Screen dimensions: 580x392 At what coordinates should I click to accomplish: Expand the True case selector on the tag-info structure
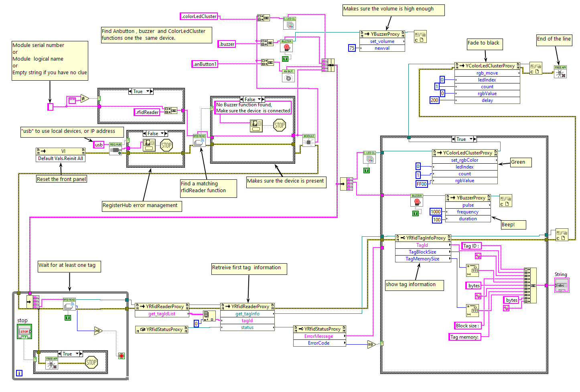point(464,139)
